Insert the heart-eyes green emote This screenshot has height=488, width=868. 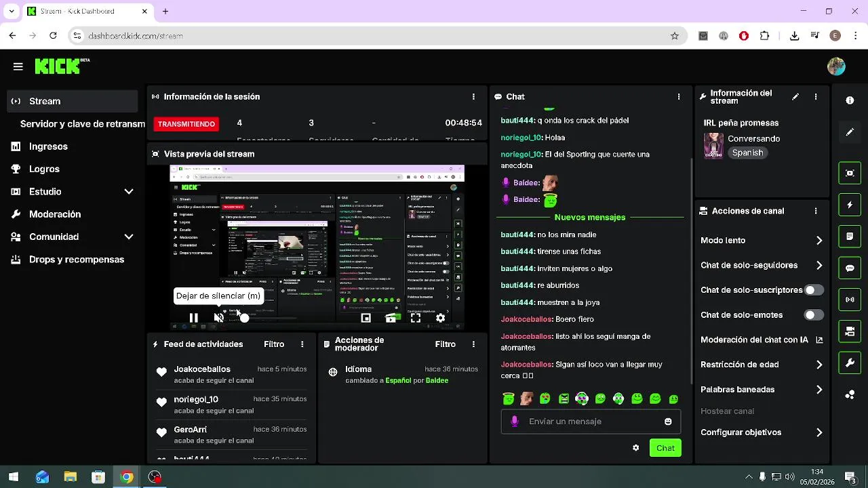[x=545, y=399]
